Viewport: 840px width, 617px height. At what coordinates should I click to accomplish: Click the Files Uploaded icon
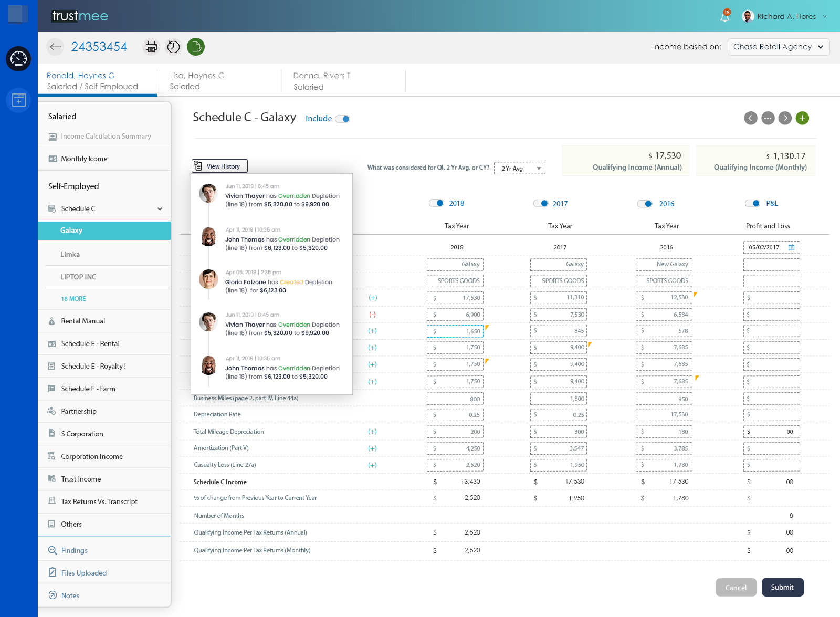pos(52,572)
